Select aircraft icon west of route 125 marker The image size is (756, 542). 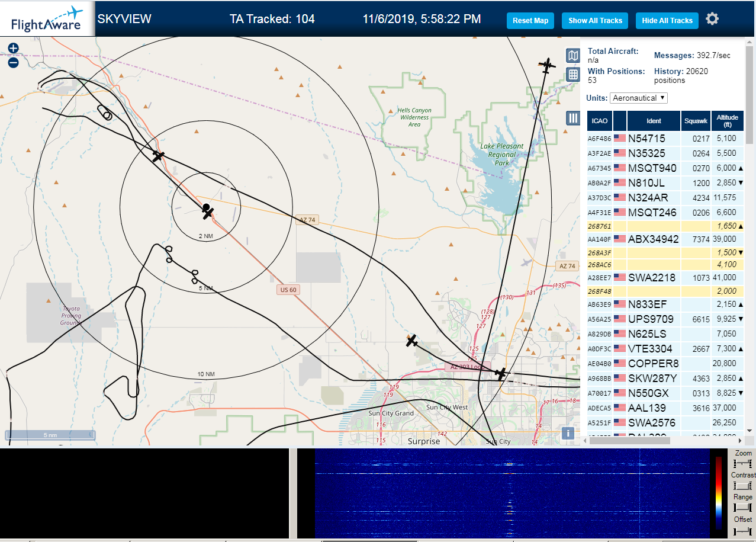click(x=412, y=341)
